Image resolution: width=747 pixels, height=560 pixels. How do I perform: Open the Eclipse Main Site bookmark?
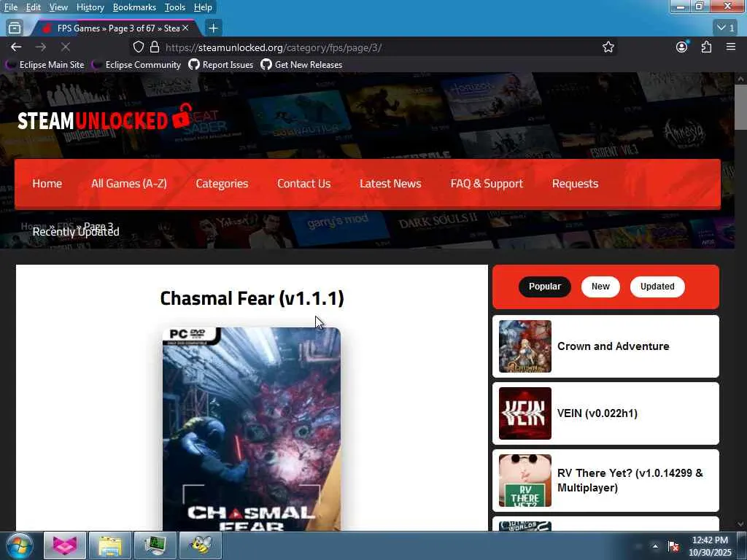click(44, 65)
